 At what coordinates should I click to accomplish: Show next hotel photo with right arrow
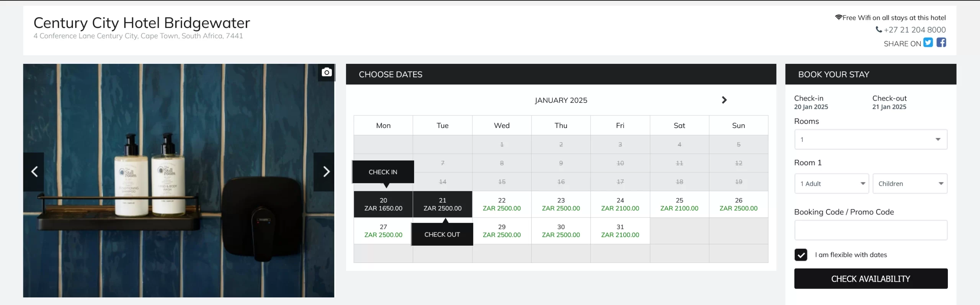coord(324,172)
